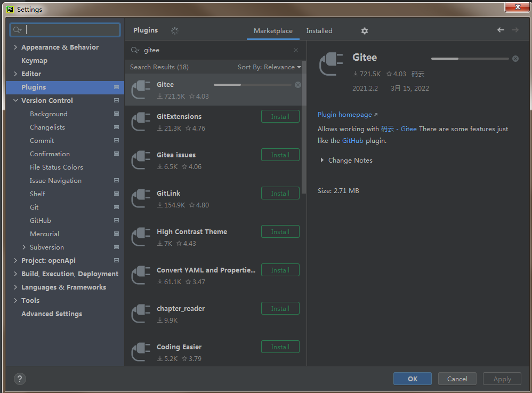Install the Convert YAML and Properties plugin
Image resolution: width=532 pixels, height=393 pixels.
(x=280, y=270)
